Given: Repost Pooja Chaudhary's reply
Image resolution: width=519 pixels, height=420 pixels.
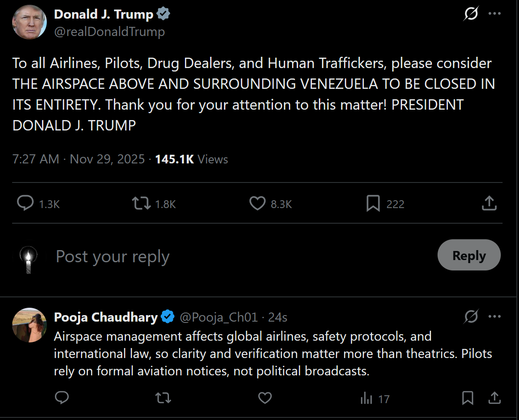Looking at the screenshot, I should pos(163,398).
